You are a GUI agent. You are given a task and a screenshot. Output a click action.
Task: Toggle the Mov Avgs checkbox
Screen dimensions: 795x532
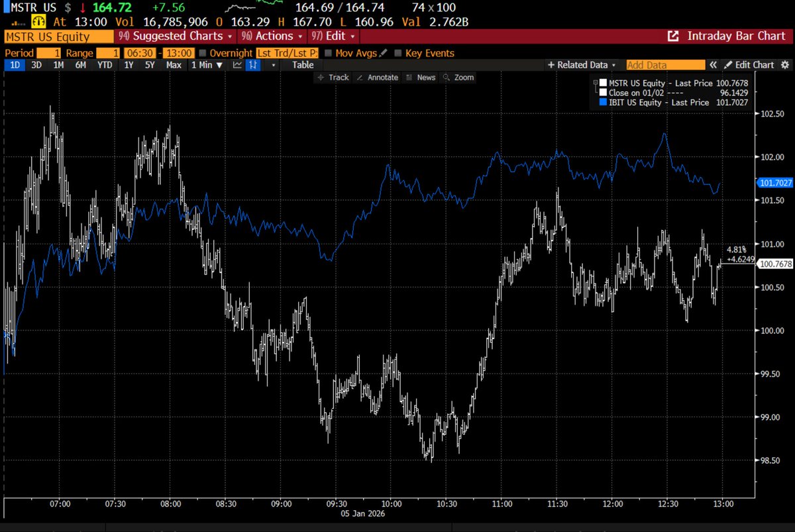coord(328,53)
